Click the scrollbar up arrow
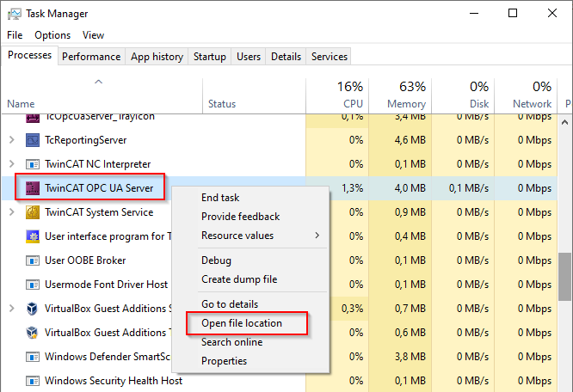 coord(565,122)
